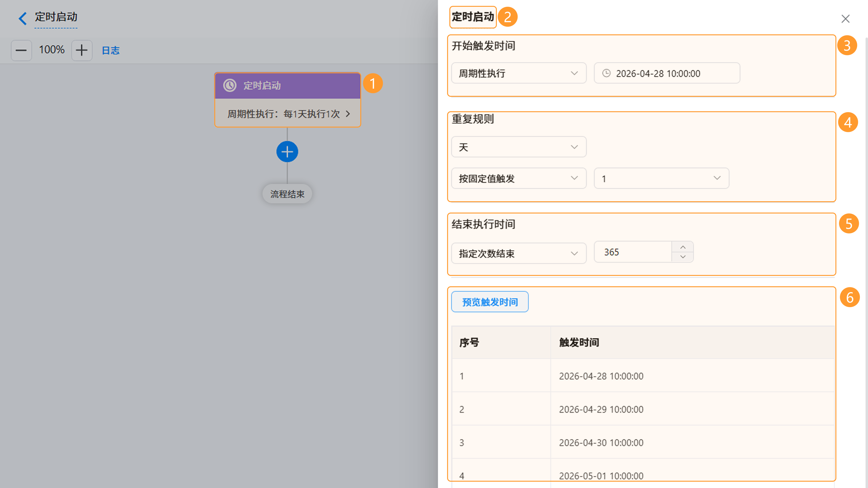868x488 pixels.
Task: Click the start time field 2026-04-28 10:00:00
Action: (667, 73)
